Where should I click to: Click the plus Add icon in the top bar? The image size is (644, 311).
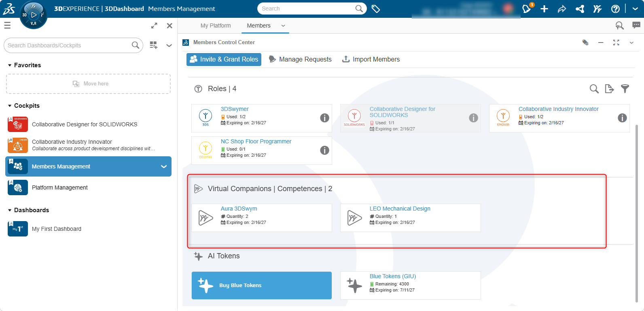click(x=544, y=9)
